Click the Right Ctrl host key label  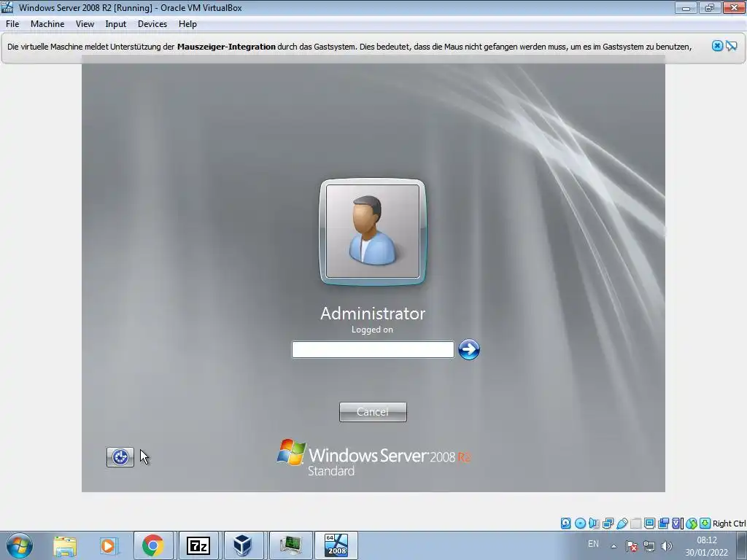tap(729, 524)
